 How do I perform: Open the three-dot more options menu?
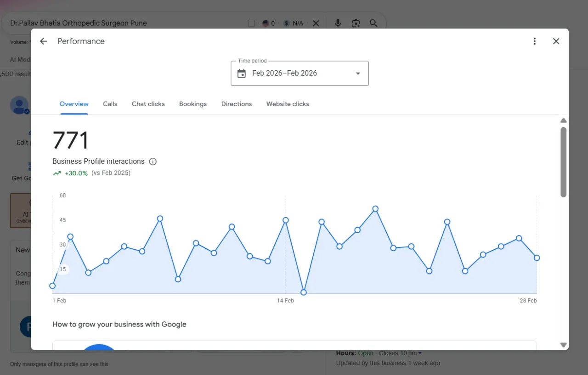534,41
